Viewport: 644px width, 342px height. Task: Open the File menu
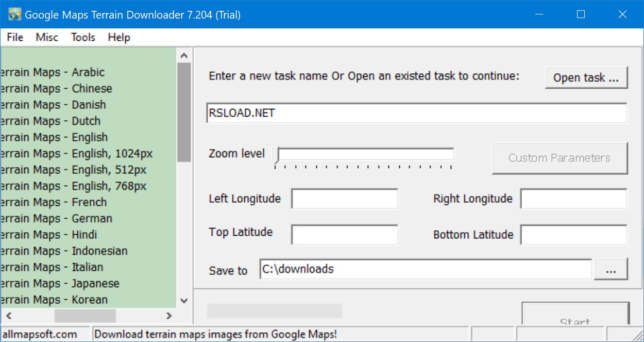click(15, 37)
